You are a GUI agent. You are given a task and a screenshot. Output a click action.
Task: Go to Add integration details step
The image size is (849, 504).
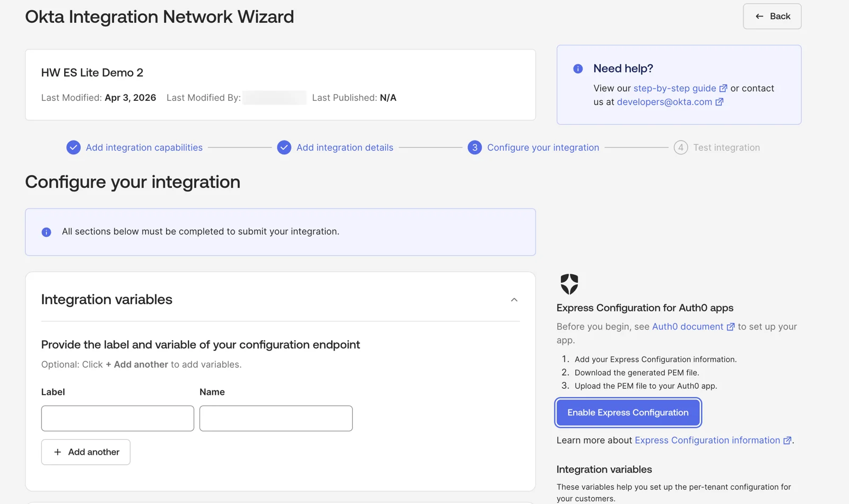coord(345,147)
